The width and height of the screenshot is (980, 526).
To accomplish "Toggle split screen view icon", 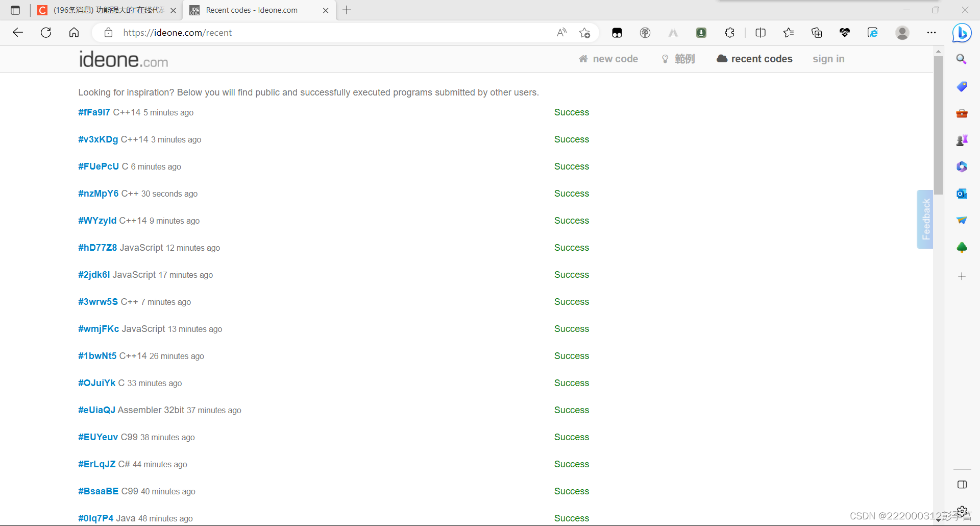I will pyautogui.click(x=761, y=33).
